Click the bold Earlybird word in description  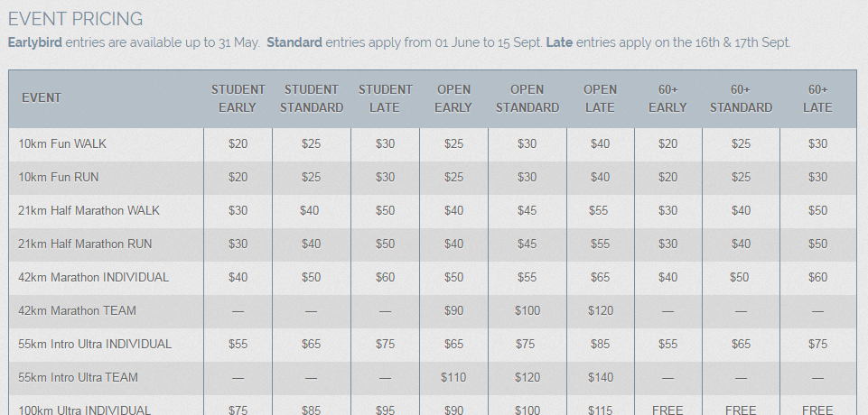[x=35, y=42]
